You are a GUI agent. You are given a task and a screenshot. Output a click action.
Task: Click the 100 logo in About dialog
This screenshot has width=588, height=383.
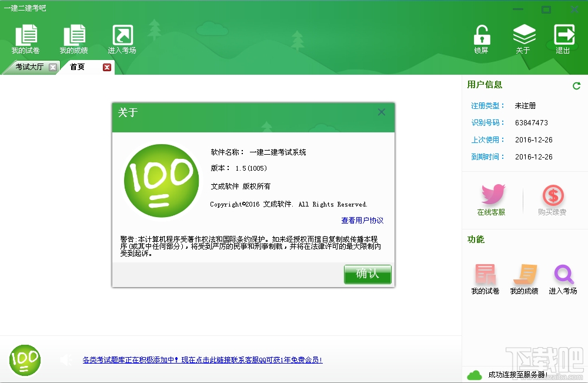pyautogui.click(x=161, y=181)
